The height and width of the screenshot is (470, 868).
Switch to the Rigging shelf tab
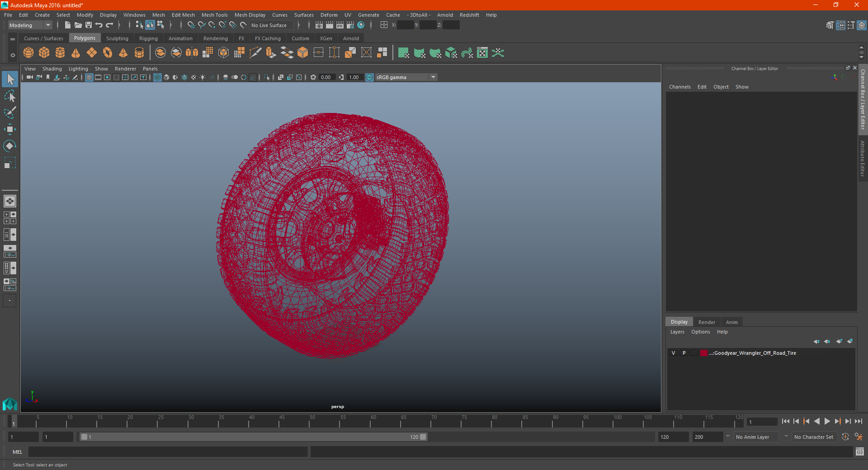point(148,38)
